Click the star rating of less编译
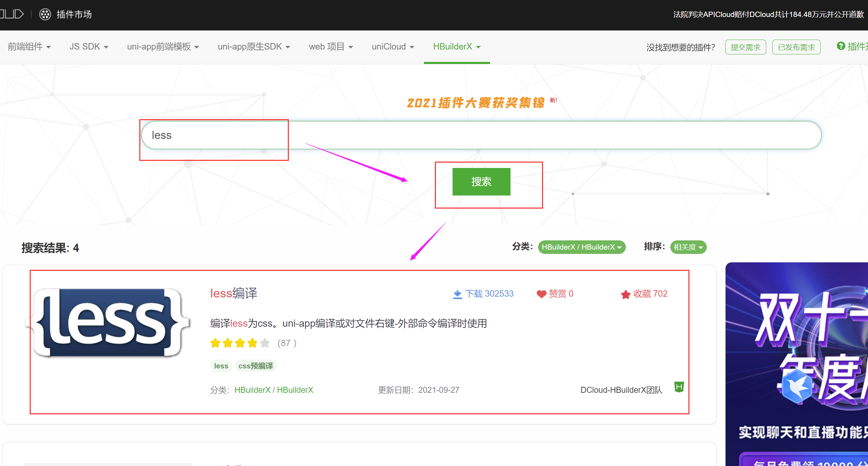 240,343
